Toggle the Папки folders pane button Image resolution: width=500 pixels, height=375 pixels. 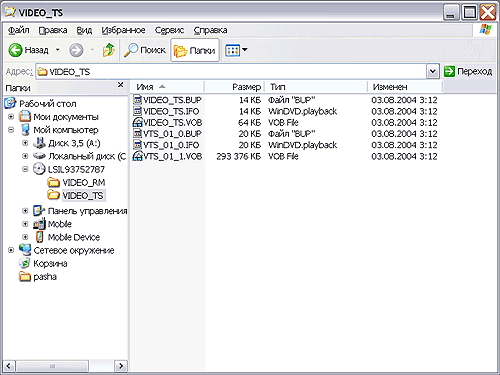click(195, 50)
